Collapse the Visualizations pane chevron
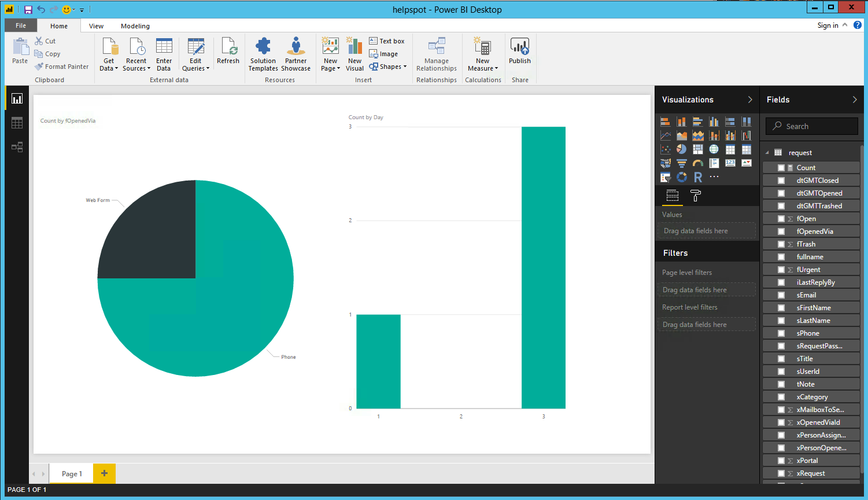 pyautogui.click(x=750, y=100)
